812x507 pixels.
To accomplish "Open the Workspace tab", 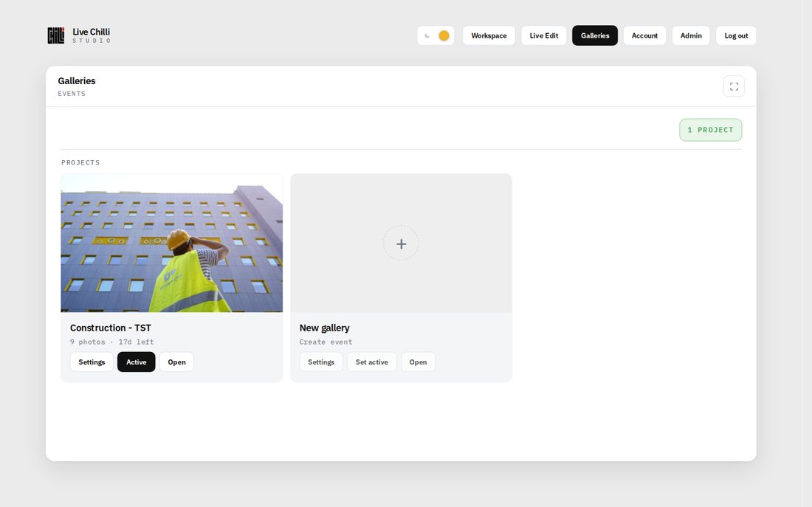I will tap(489, 35).
